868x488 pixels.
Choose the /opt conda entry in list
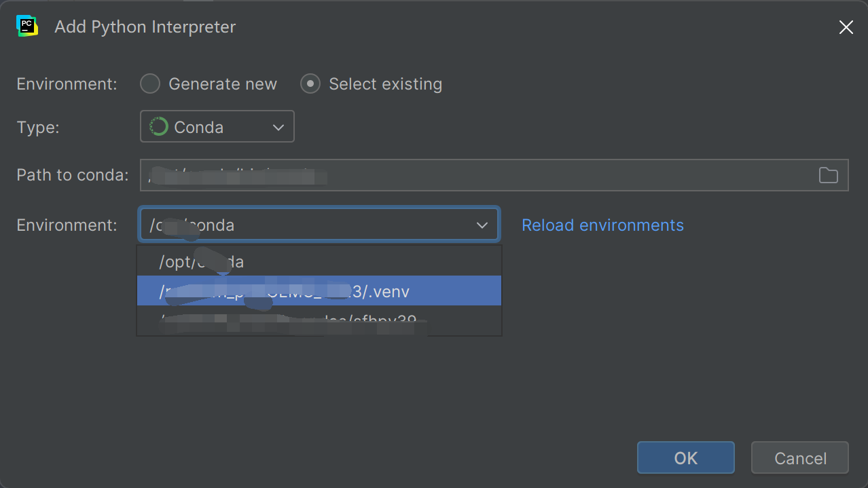[x=319, y=261]
